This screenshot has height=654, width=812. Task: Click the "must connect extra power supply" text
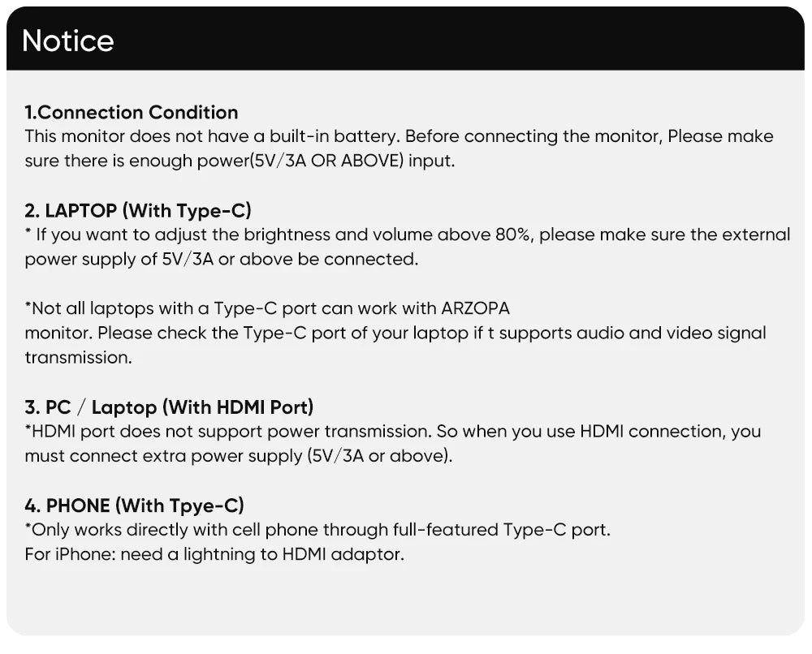pyautogui.click(x=164, y=456)
